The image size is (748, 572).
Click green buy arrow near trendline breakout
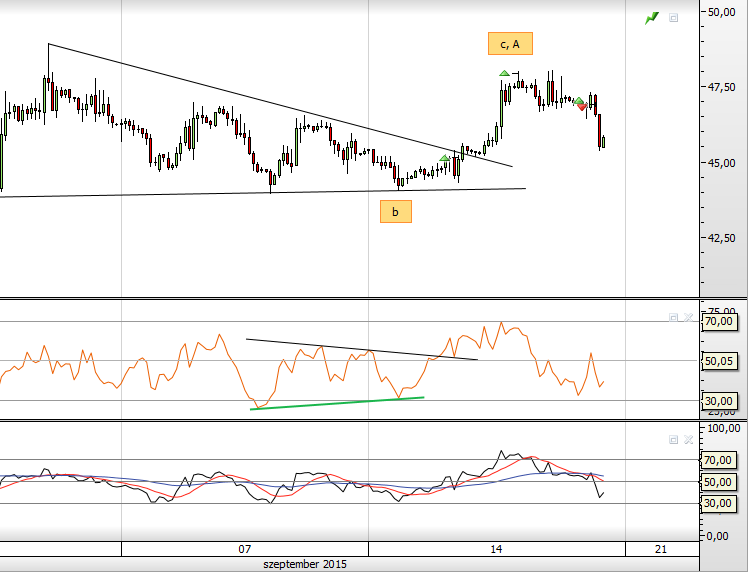pos(445,158)
